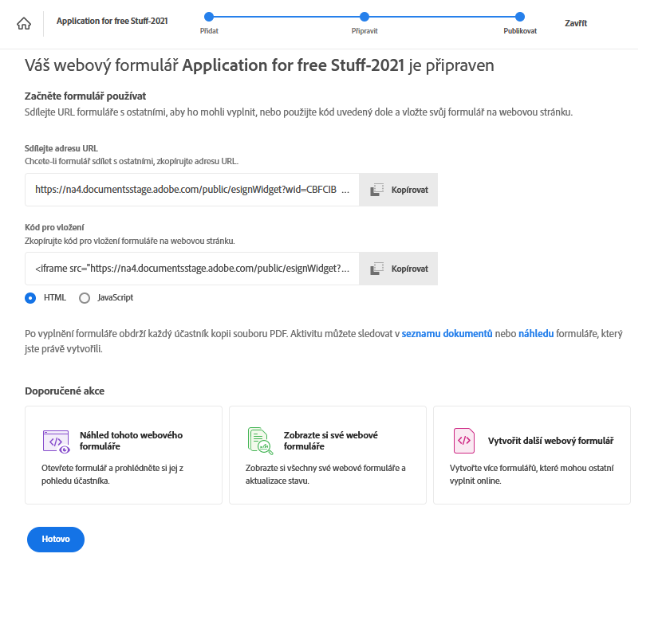Open the Zobrazte si své webové formuláře card
Screen dimensions: 662x644
point(327,455)
